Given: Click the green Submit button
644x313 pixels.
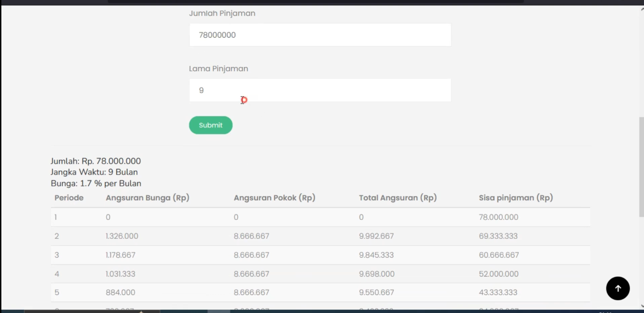Looking at the screenshot, I should (211, 125).
